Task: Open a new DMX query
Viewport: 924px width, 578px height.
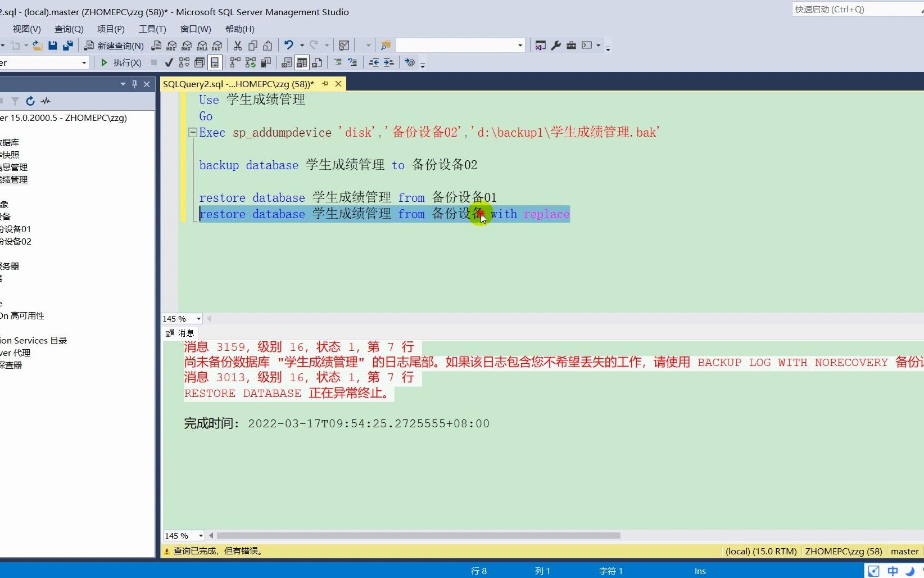Action: (x=187, y=46)
